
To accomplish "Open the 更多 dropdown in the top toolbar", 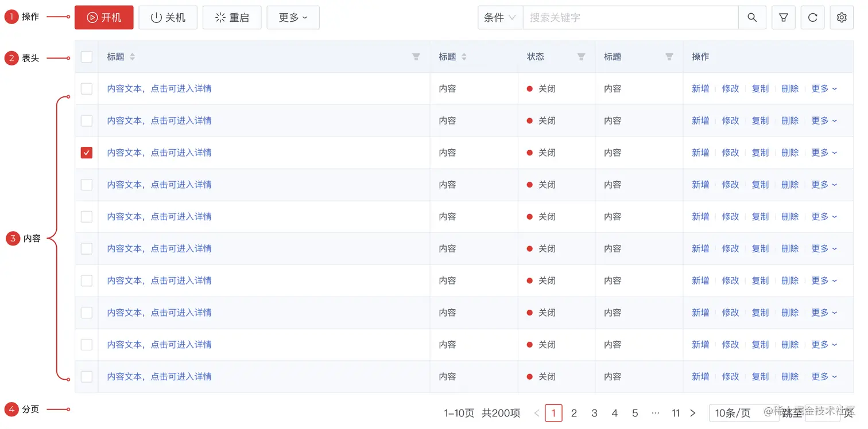I will tap(293, 18).
